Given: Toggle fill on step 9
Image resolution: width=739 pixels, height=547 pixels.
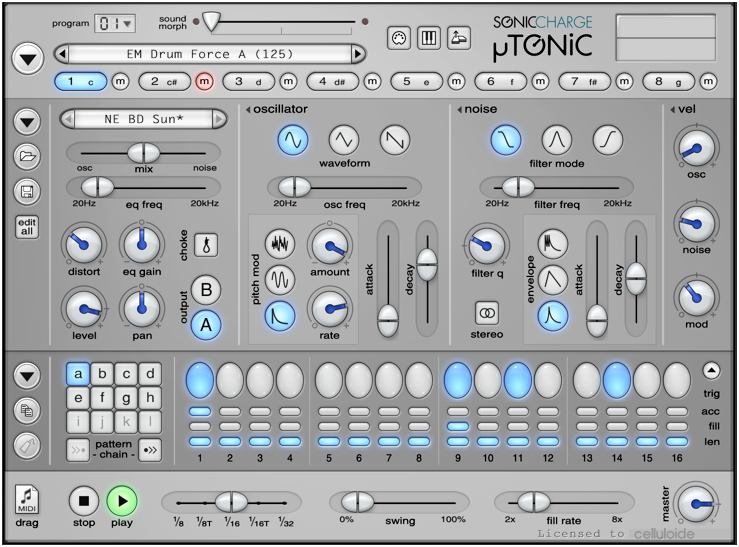Looking at the screenshot, I should [458, 426].
